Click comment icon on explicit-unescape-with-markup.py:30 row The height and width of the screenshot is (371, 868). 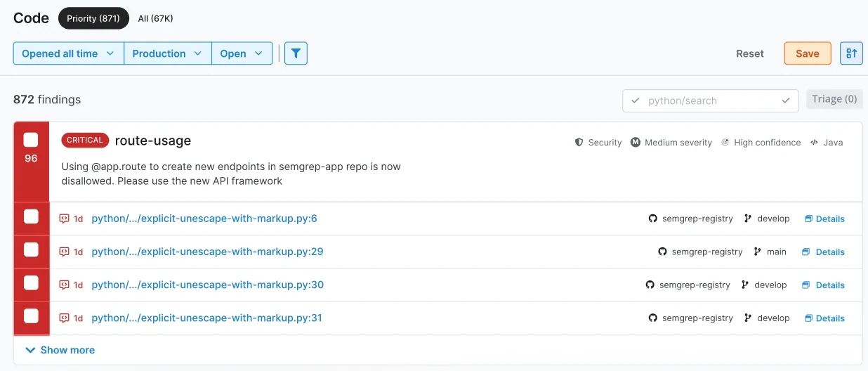pyautogui.click(x=65, y=285)
